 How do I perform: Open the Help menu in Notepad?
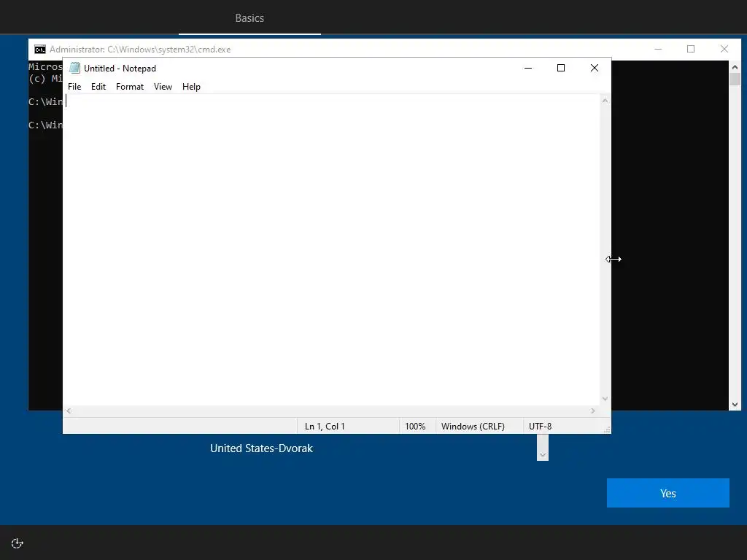tap(192, 87)
